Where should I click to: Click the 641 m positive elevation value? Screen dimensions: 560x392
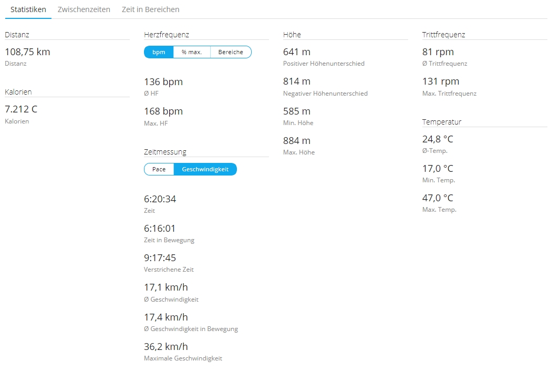[x=297, y=52]
